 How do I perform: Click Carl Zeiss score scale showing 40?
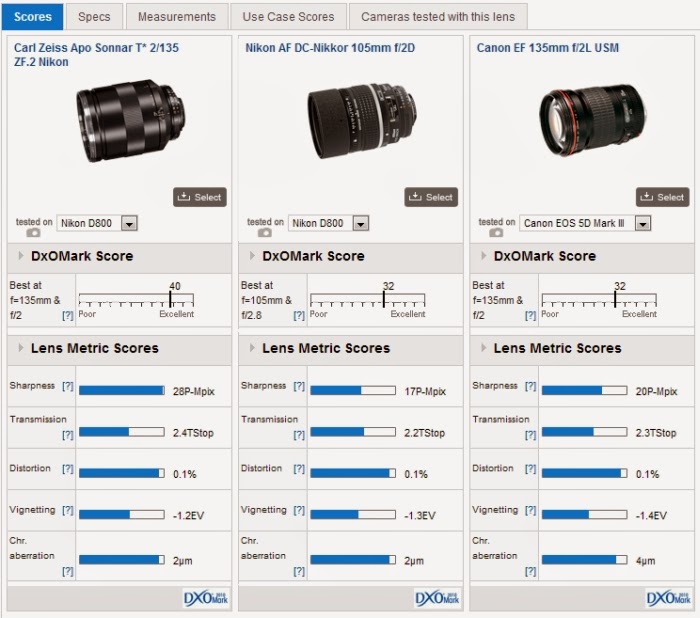(136, 299)
